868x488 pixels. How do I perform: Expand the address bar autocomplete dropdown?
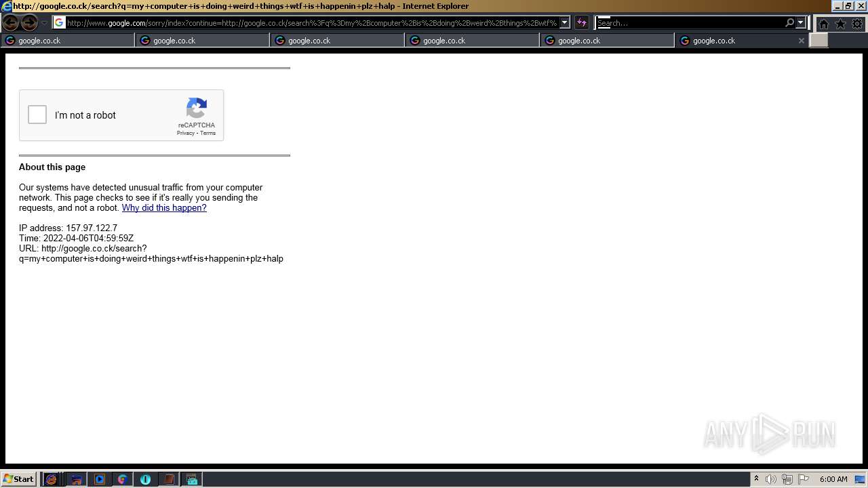coord(564,23)
